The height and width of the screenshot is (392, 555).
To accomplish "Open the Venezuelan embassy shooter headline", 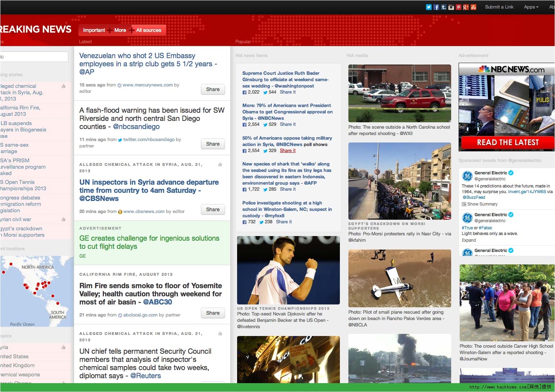I will pyautogui.click(x=148, y=64).
